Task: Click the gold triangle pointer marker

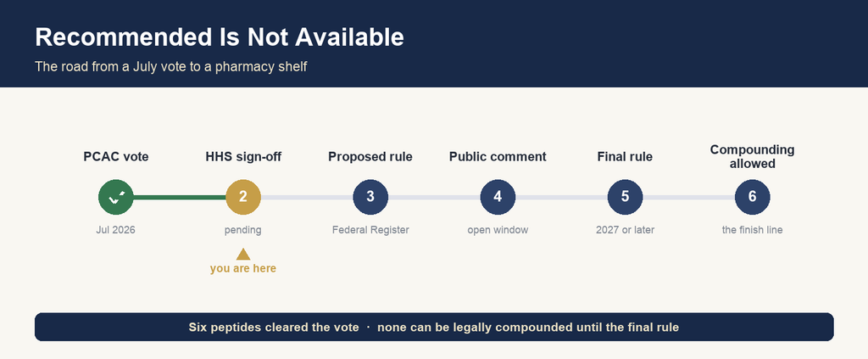Action: point(243,255)
